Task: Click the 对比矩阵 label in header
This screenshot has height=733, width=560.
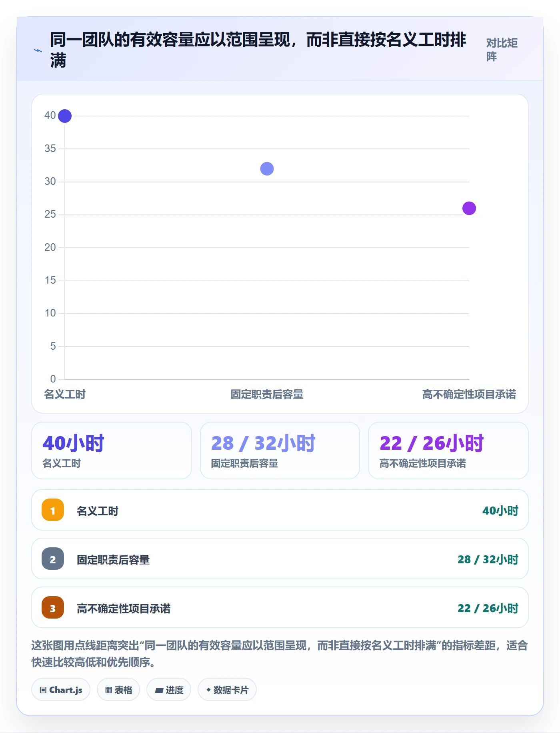Action: [502, 50]
